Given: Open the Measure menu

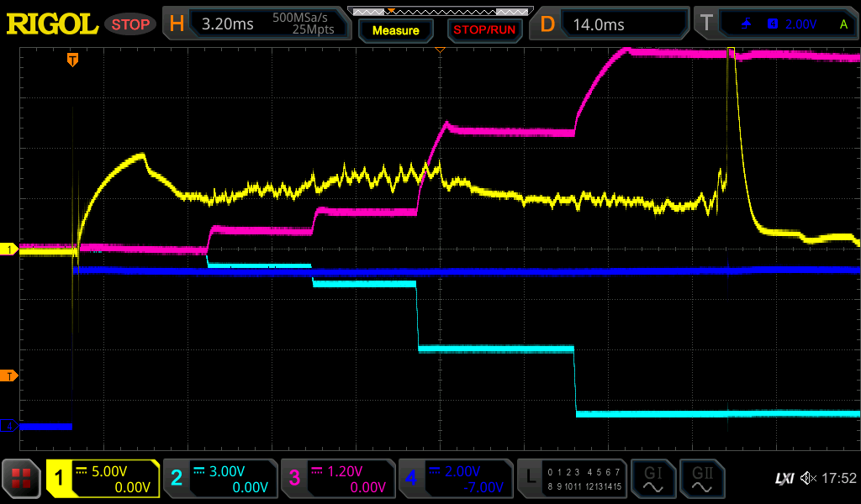Looking at the screenshot, I should tap(395, 30).
